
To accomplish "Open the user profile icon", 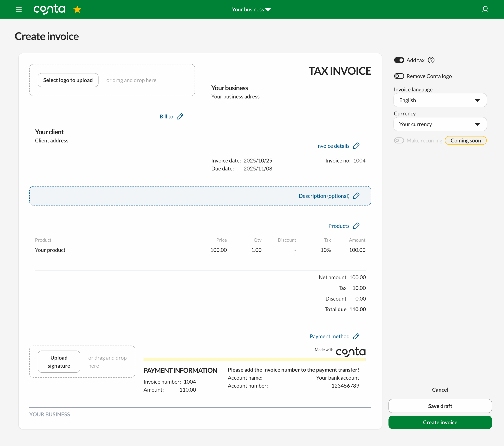I will pos(485,9).
